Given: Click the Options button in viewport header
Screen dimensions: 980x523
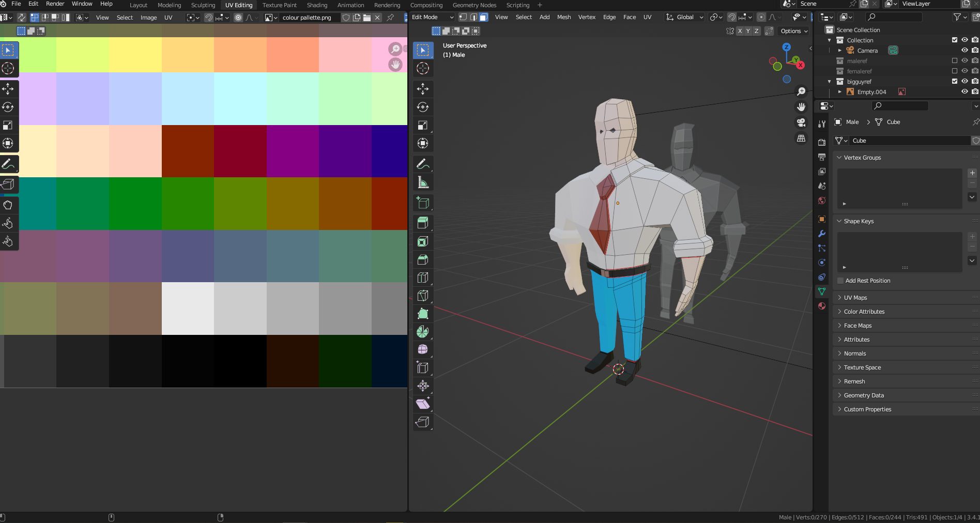Looking at the screenshot, I should tap(794, 31).
